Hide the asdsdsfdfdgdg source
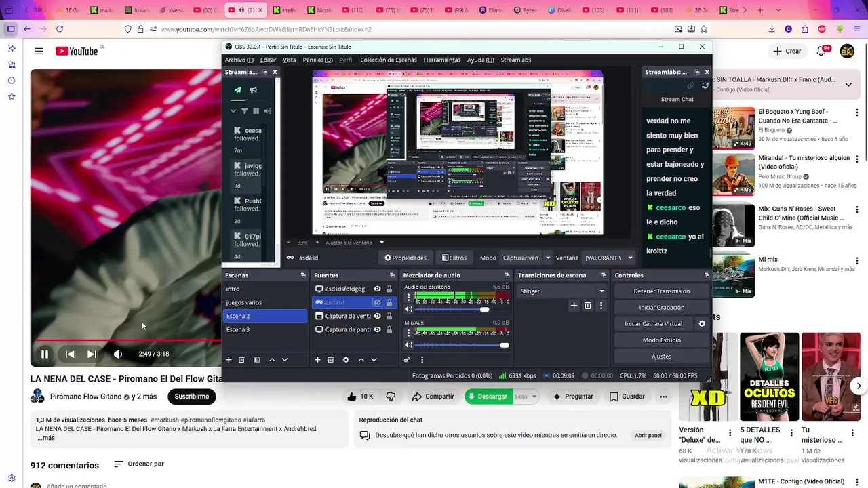Viewport: 868px width, 488px height. pos(378,289)
